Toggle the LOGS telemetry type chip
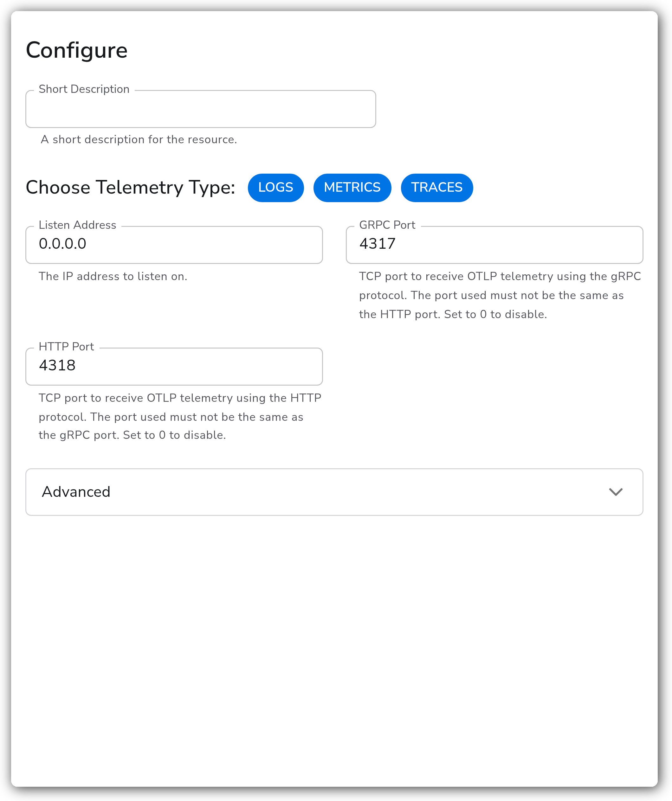Screen dimensions: 672x801 275,188
